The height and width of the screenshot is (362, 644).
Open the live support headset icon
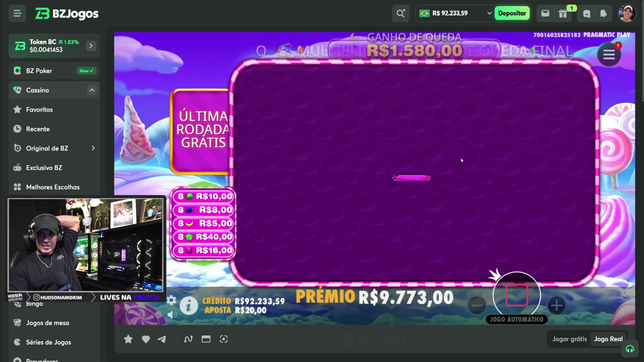(x=630, y=349)
